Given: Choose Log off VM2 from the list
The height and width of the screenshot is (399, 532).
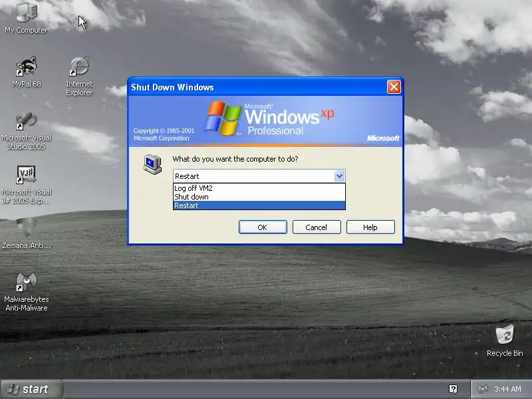Looking at the screenshot, I should point(259,188).
